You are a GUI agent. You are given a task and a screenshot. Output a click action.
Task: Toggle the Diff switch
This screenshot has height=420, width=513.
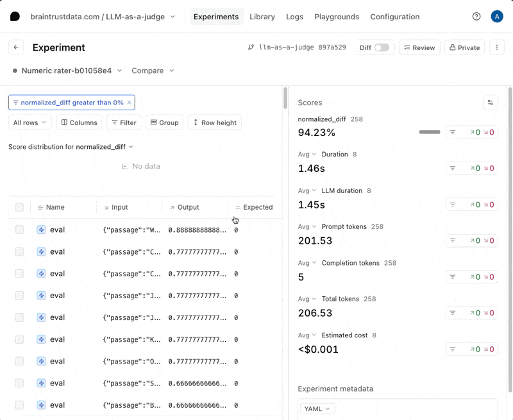pos(382,47)
